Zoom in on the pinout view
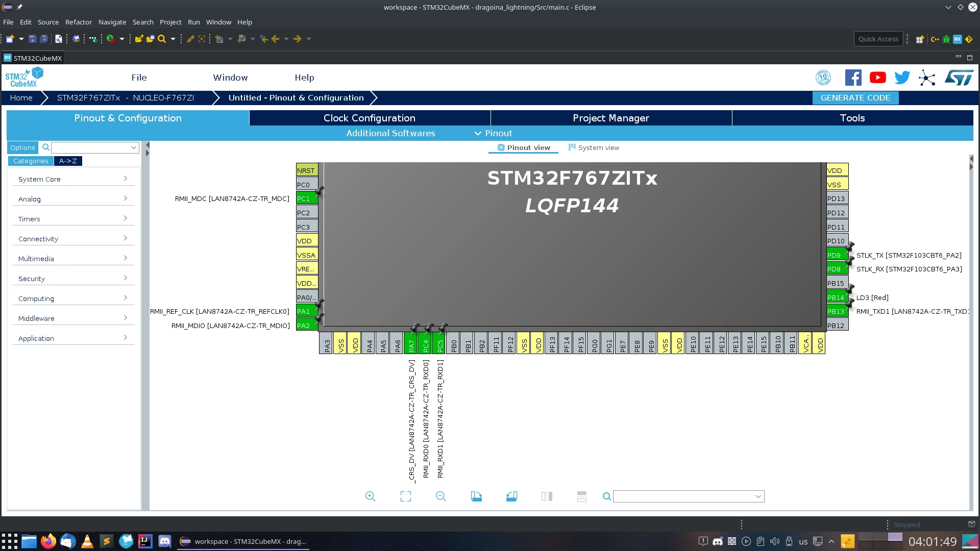This screenshot has height=551, width=980. pyautogui.click(x=371, y=496)
